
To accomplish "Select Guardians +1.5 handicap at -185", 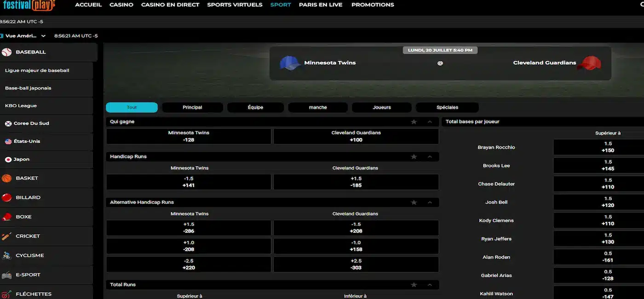I will [x=356, y=182].
